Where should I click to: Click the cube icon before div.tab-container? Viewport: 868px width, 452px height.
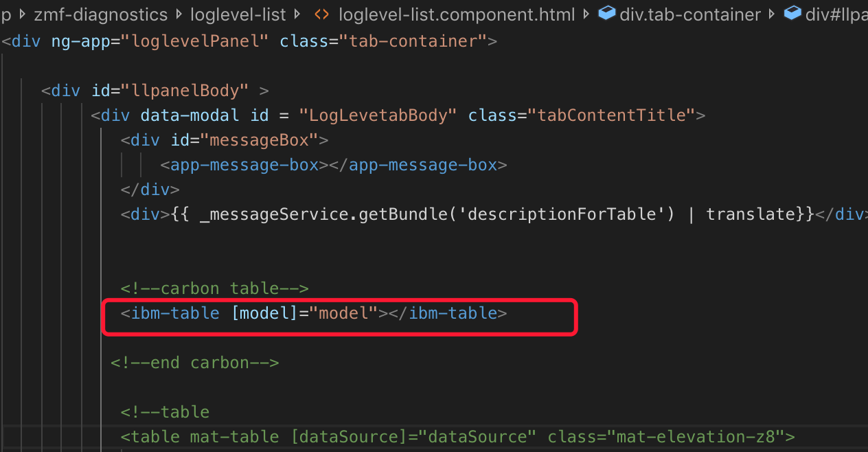click(607, 13)
